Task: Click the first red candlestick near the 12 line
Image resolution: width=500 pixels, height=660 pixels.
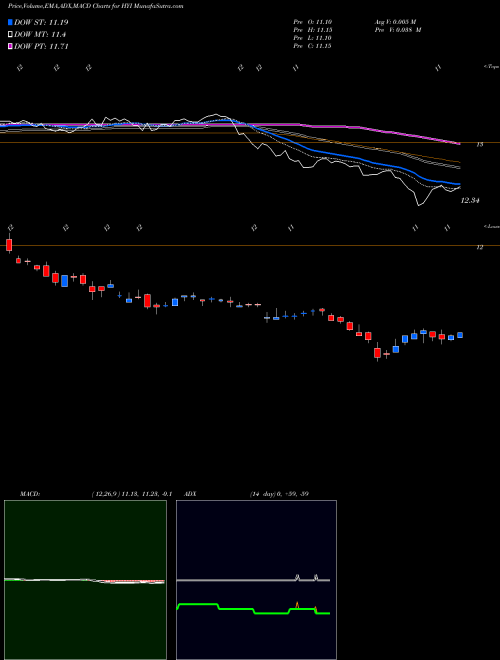Action: pyautogui.click(x=9, y=245)
